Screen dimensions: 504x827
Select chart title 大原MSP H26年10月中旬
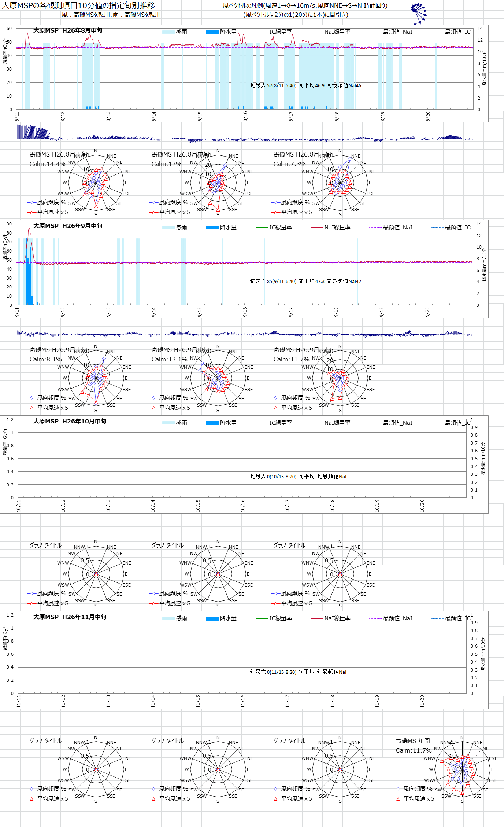[x=70, y=421]
